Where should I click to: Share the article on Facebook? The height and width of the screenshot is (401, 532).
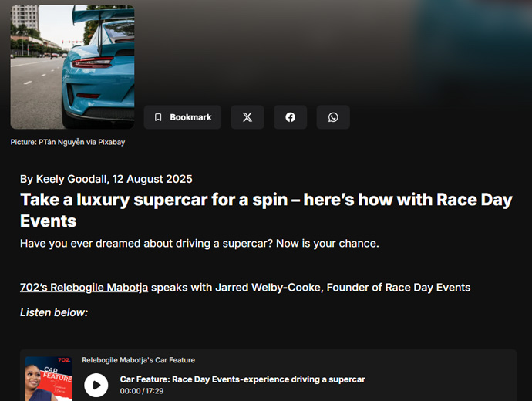click(290, 117)
